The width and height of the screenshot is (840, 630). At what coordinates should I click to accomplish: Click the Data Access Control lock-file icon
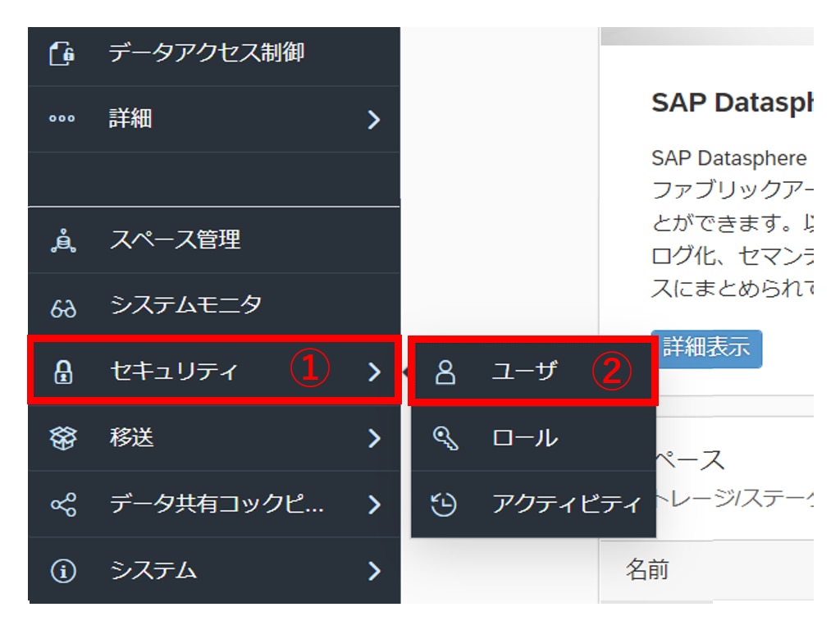(62, 54)
